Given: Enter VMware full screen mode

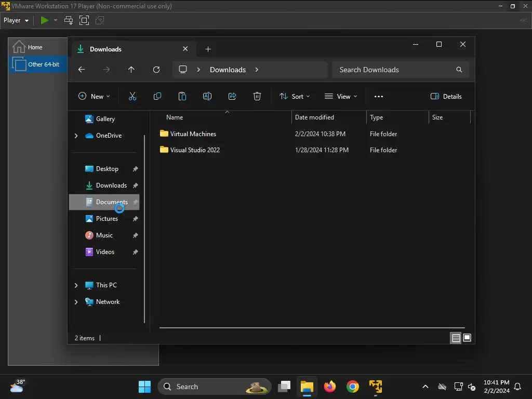Looking at the screenshot, I should pos(84,20).
